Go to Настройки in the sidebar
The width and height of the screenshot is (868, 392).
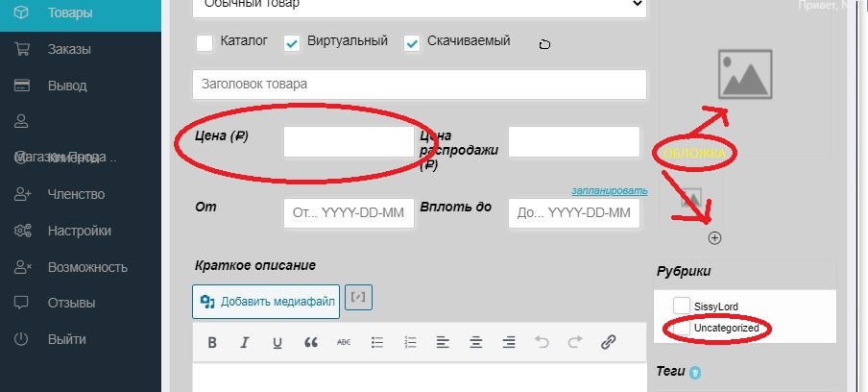coord(79,231)
